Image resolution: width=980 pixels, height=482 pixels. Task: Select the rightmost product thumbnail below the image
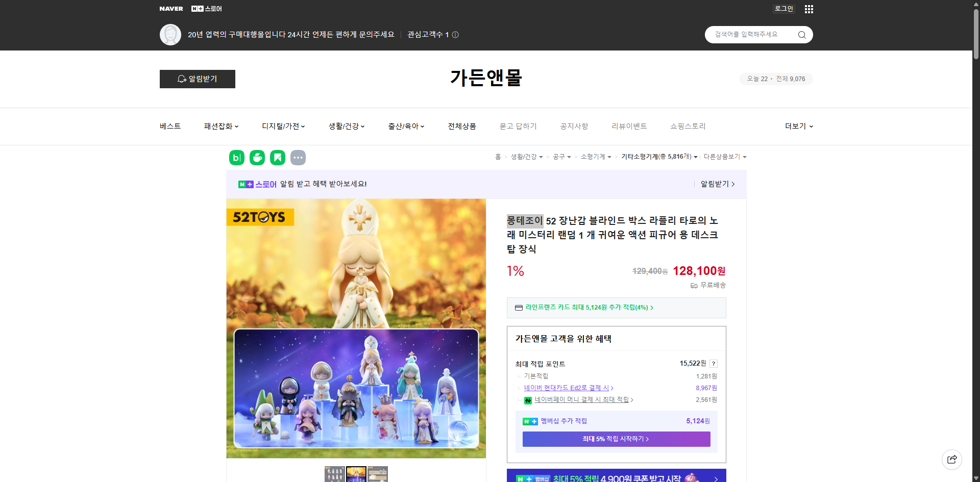(378, 474)
